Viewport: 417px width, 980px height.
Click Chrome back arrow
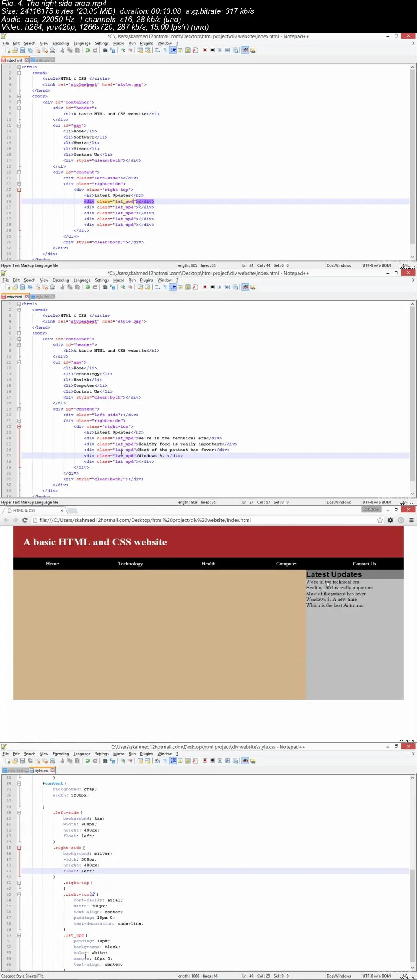tap(6, 520)
